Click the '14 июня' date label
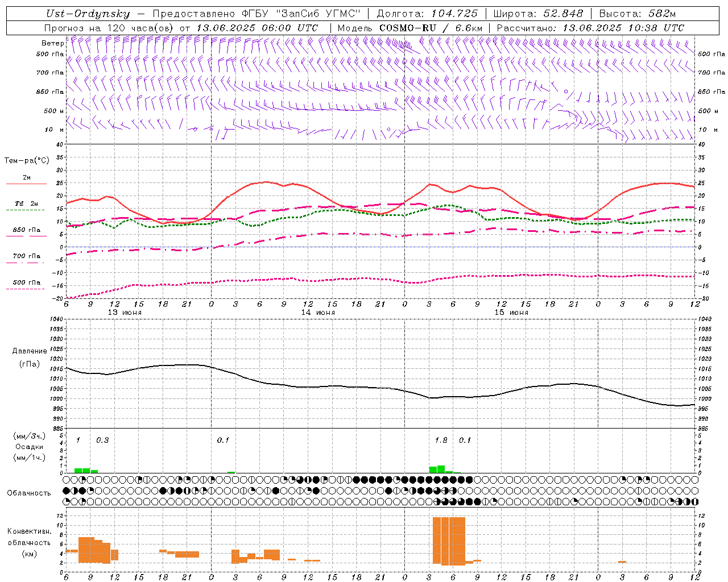This screenshot has width=728, height=582. point(318,313)
